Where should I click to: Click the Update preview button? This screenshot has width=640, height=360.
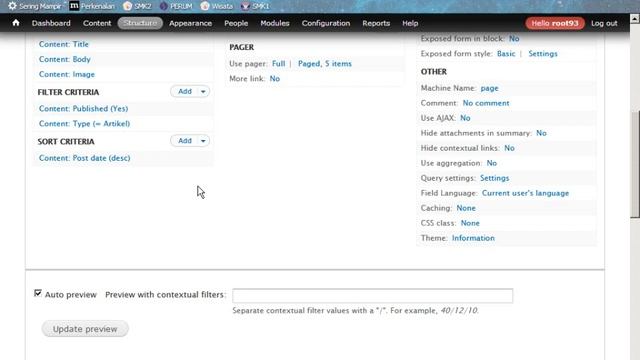click(85, 329)
